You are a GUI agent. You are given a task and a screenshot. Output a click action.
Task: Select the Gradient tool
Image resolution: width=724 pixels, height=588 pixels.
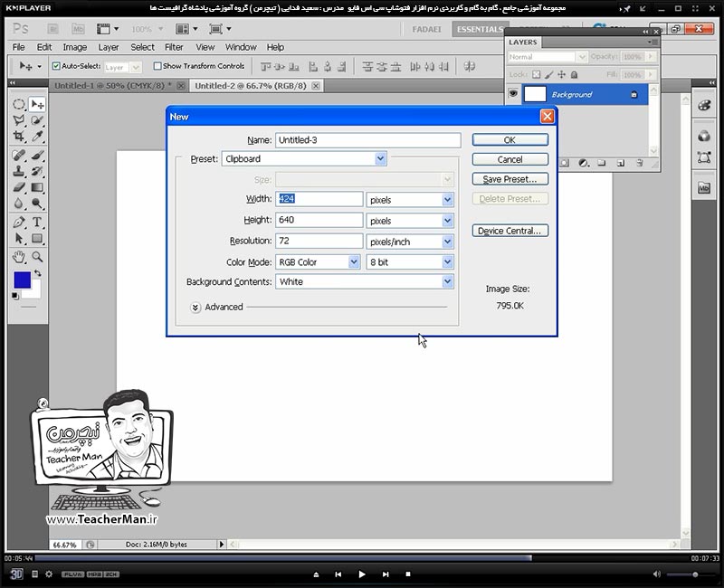coord(37,187)
